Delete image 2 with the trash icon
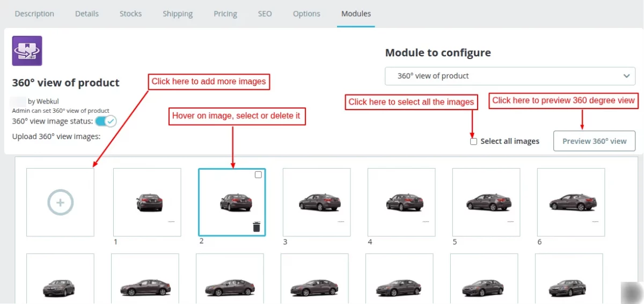This screenshot has height=304, width=644. (257, 227)
